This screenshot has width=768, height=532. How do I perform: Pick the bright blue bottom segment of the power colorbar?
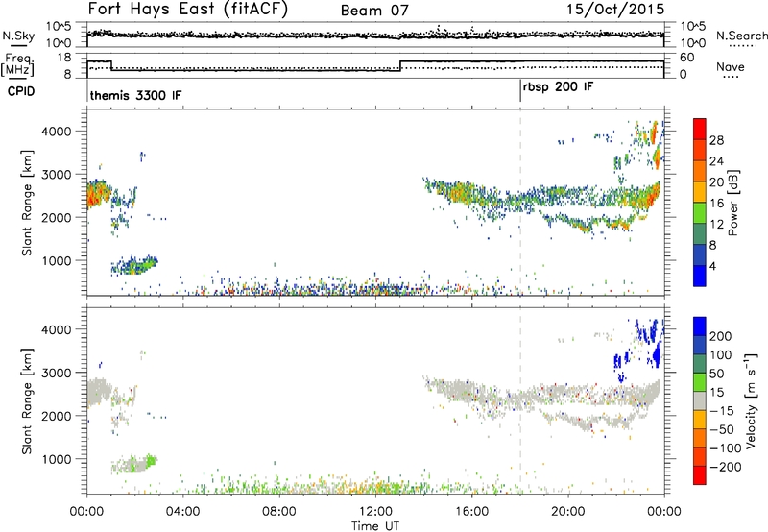[x=700, y=276]
